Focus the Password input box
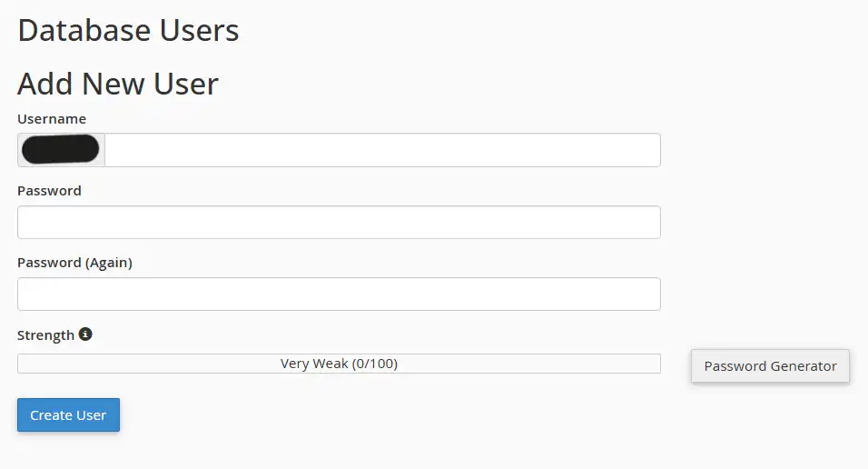Screen dimensions: 868x469 339,223
